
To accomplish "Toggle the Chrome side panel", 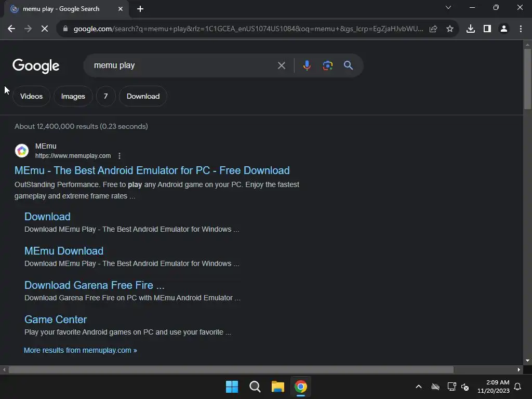I will point(487,29).
